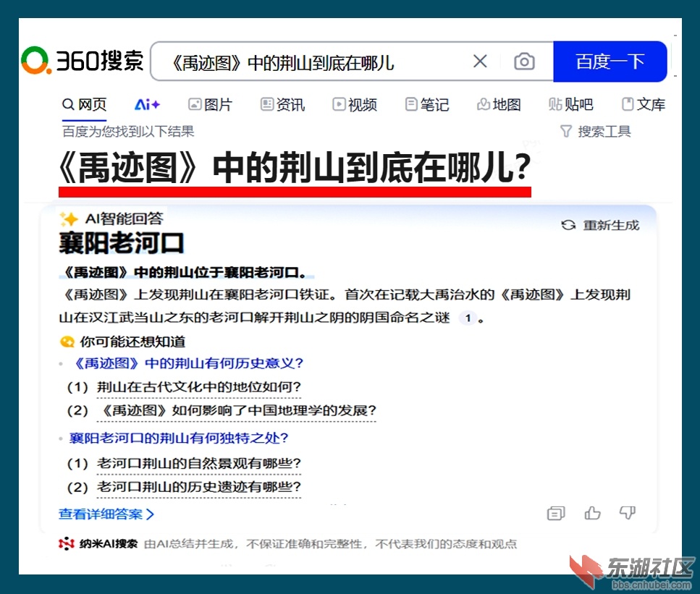700x594 pixels.
Task: Click the 重新生成 regenerate button
Action: [600, 225]
